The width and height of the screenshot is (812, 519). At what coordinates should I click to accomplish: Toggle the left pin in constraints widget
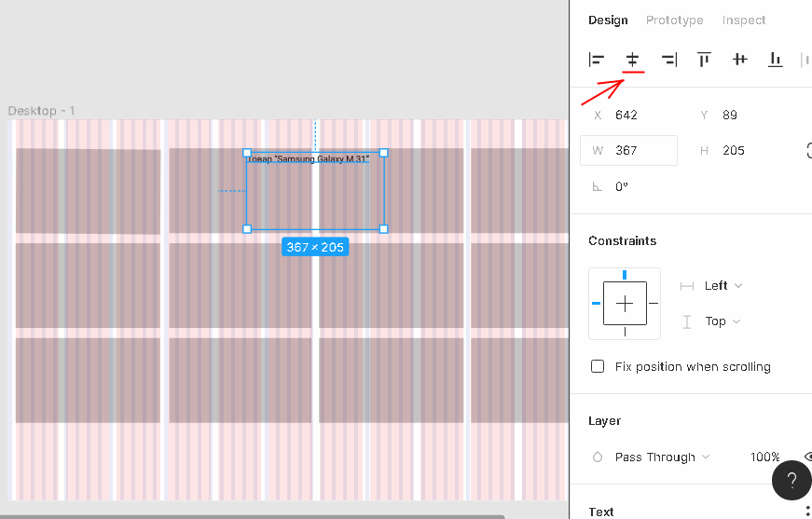596,303
